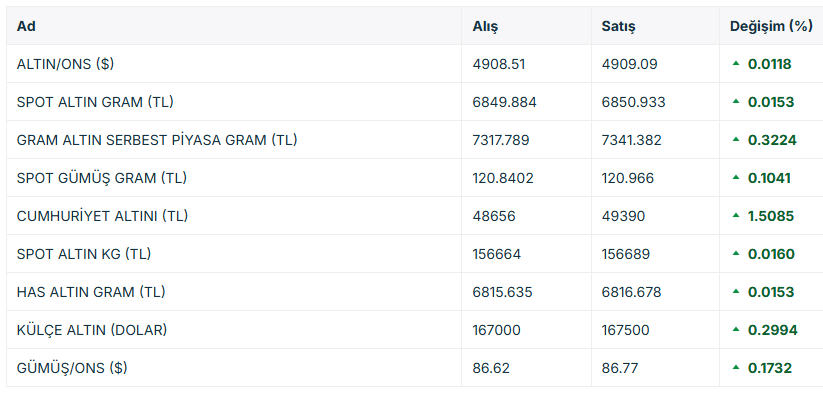Click up arrow beside 0.2994
This screenshot has height=397, width=823.
pos(736,329)
